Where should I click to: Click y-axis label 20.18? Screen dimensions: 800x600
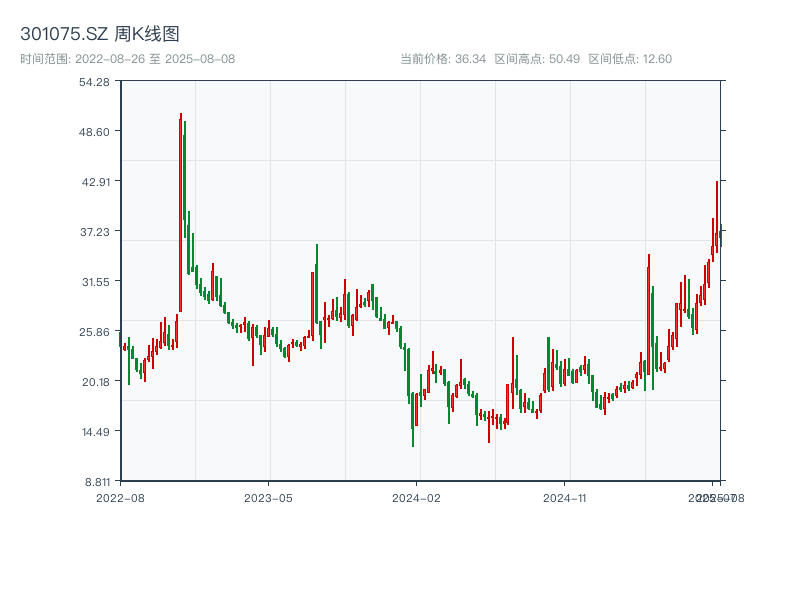pos(95,382)
